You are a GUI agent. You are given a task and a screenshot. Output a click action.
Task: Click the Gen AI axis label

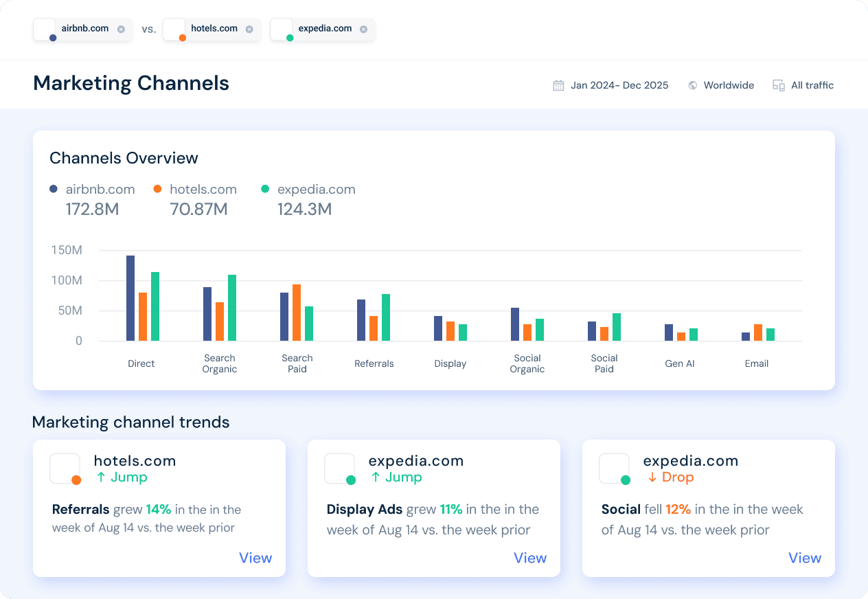click(x=680, y=363)
